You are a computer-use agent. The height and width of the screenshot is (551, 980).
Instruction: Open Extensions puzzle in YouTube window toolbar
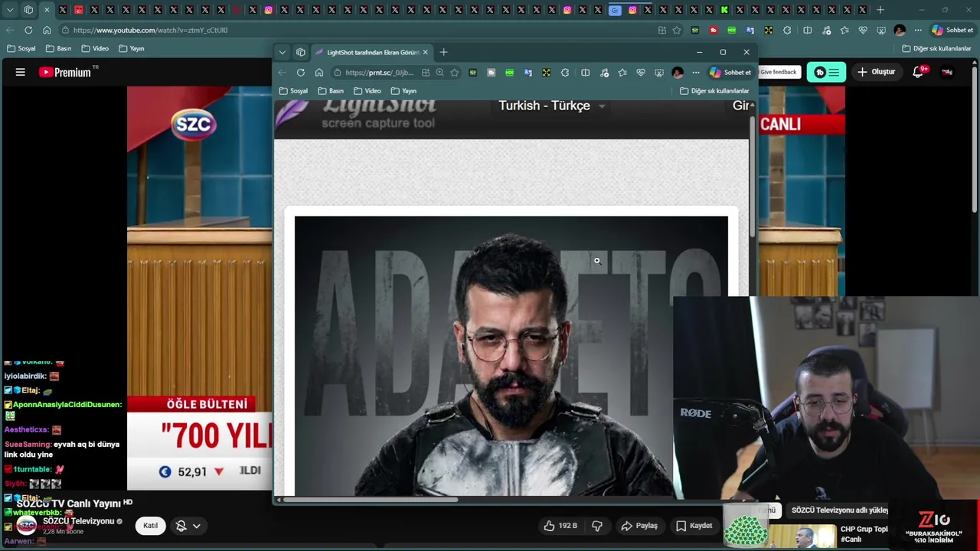point(787,30)
